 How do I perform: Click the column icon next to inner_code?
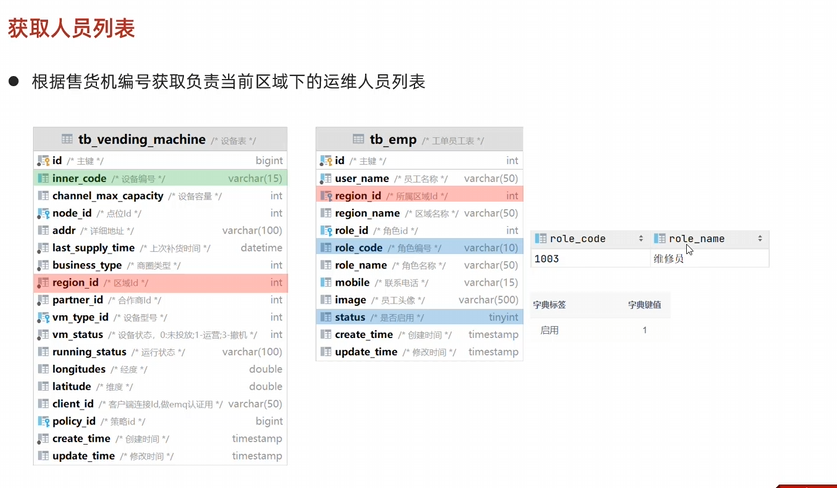(43, 179)
